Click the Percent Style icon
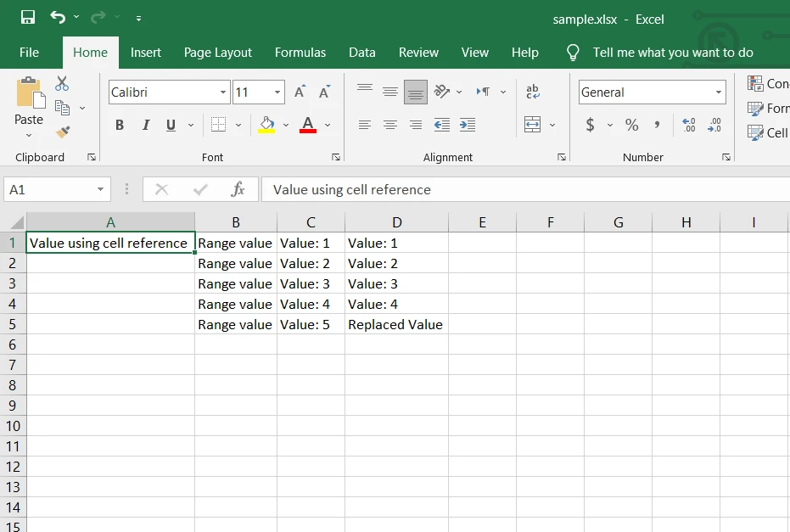790x532 pixels. pyautogui.click(x=631, y=125)
